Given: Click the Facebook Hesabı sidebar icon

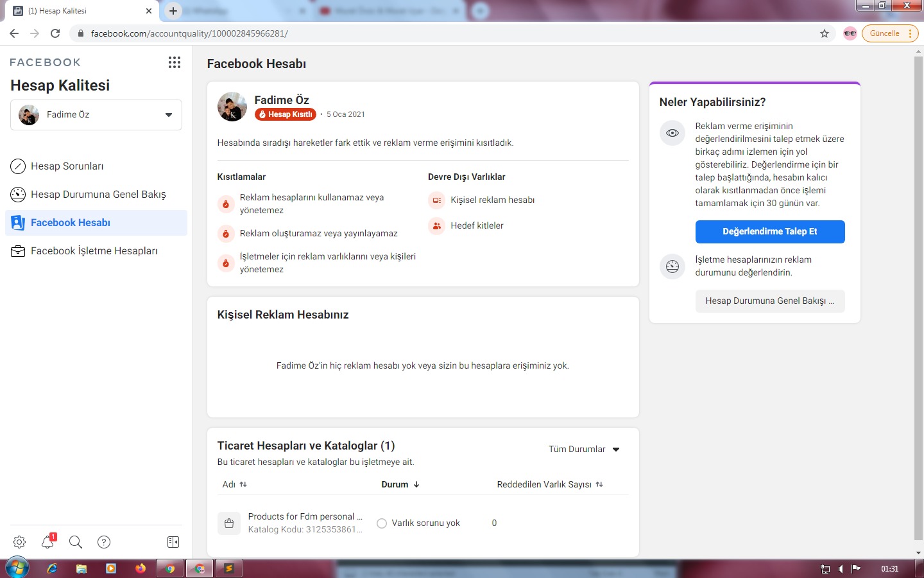Looking at the screenshot, I should [x=18, y=223].
